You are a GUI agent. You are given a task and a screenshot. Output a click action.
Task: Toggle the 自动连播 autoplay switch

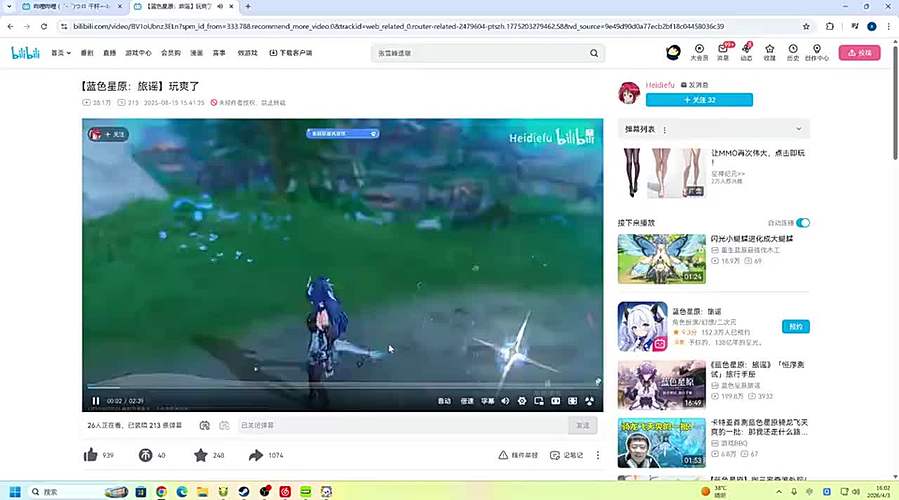803,222
